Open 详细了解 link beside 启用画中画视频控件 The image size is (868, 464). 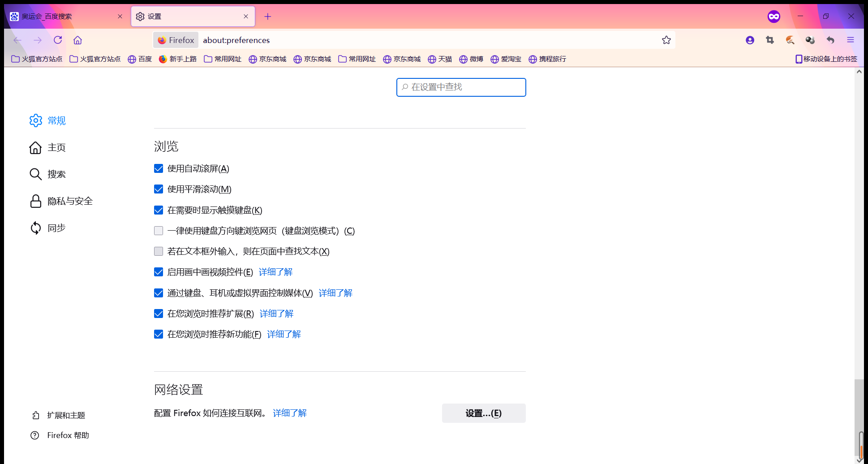275,272
